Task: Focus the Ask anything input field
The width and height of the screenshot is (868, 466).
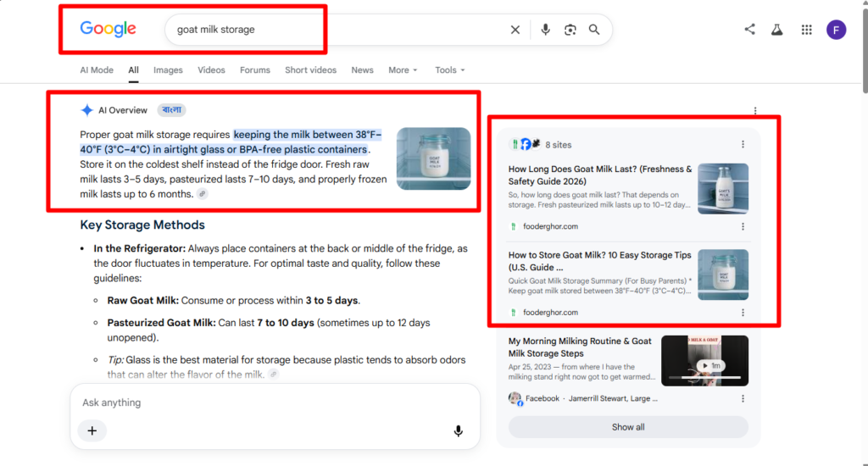Action: point(275,402)
